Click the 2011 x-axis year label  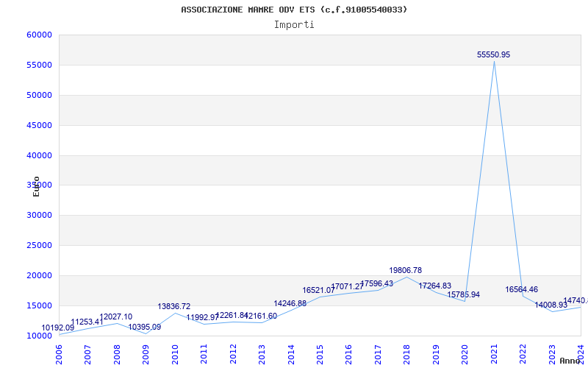[204, 355]
